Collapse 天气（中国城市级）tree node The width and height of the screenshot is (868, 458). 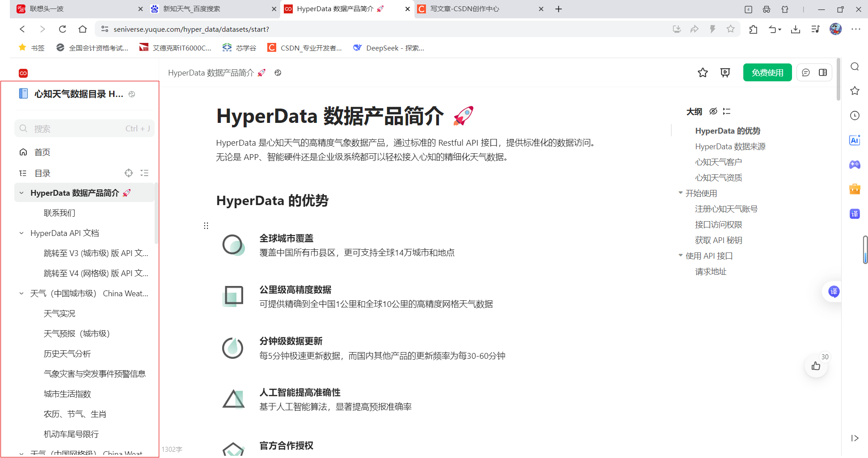pyautogui.click(x=21, y=294)
